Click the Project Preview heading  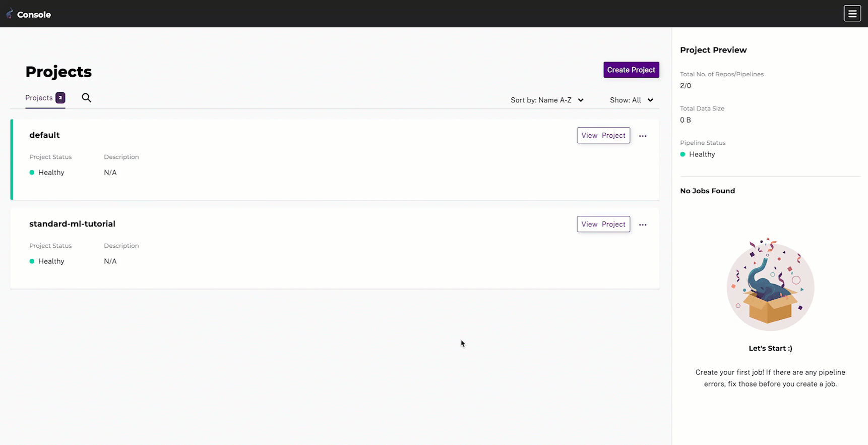tap(713, 50)
